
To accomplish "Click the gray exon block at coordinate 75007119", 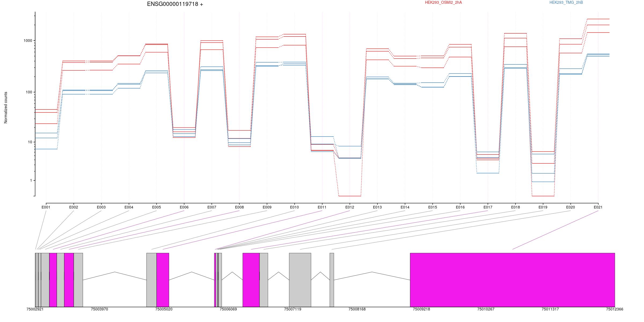I will 300,280.
